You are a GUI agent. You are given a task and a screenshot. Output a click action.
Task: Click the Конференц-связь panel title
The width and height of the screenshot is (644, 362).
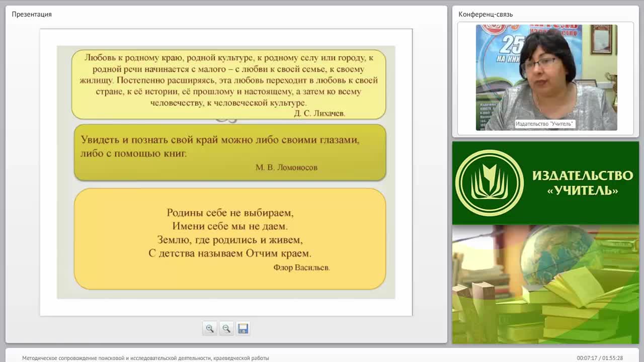(486, 14)
